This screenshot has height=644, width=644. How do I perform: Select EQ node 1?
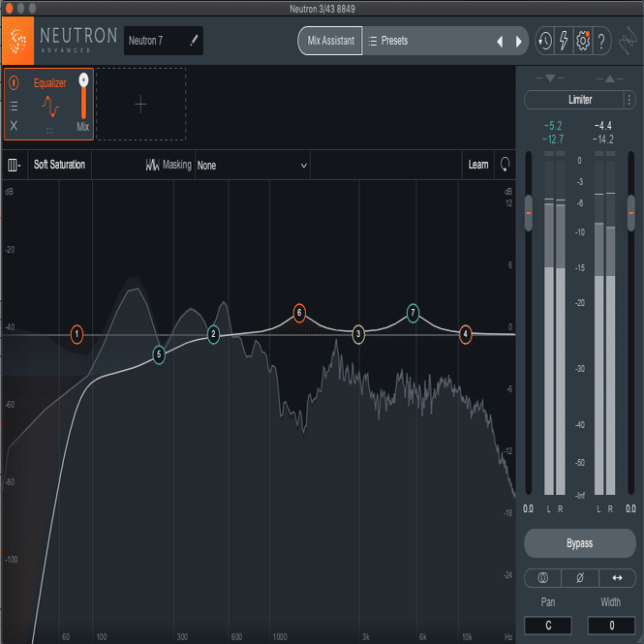(x=77, y=334)
